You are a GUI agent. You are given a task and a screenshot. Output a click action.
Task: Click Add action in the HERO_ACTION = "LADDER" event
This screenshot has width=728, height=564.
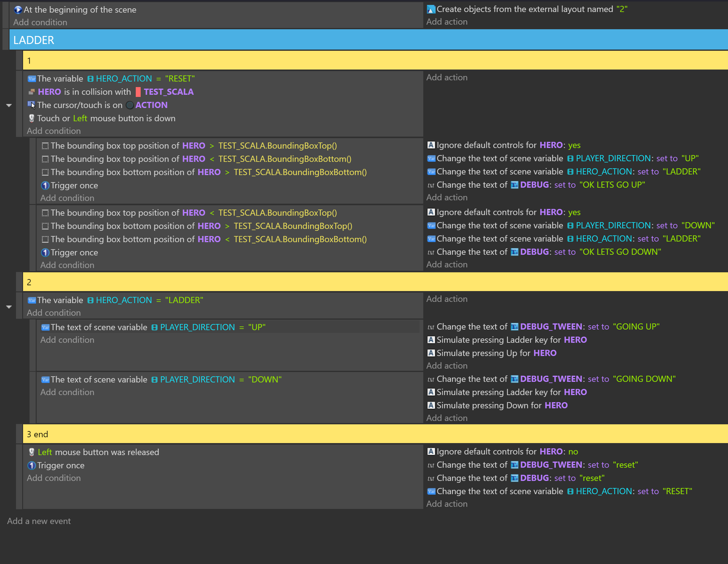tap(447, 299)
